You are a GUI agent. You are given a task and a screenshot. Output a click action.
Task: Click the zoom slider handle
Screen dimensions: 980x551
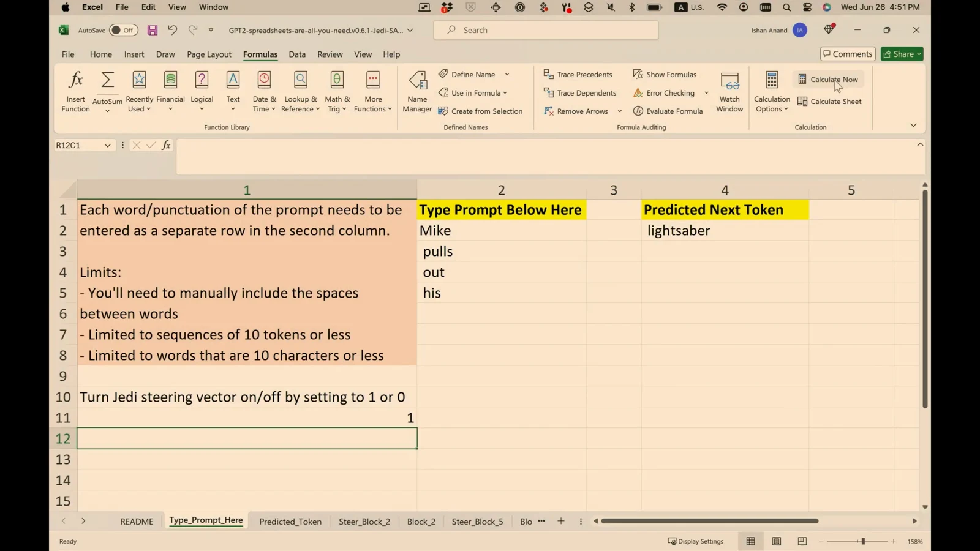coord(863,541)
